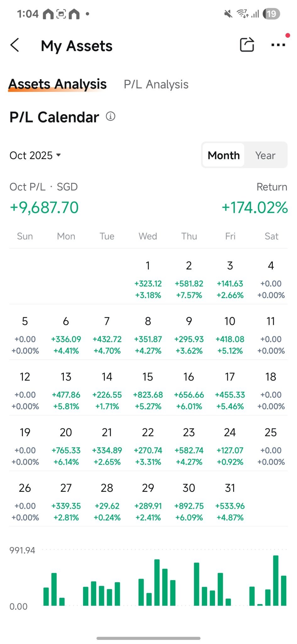Tap the P/L Calendar info icon
Screen dimensions: 297x644
(x=111, y=116)
